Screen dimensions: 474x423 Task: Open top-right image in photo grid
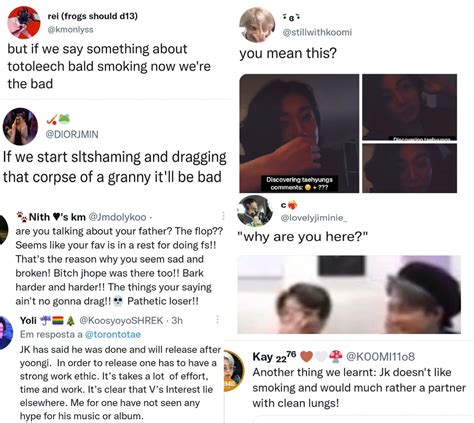410,107
